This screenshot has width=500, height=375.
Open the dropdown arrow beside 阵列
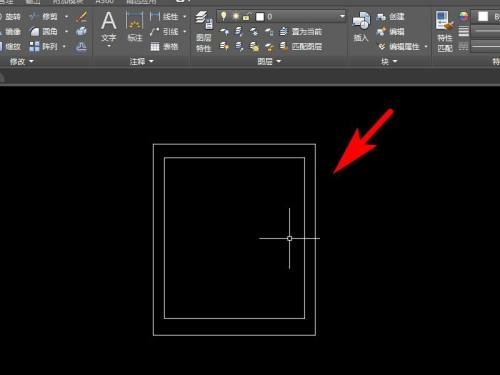coord(64,47)
